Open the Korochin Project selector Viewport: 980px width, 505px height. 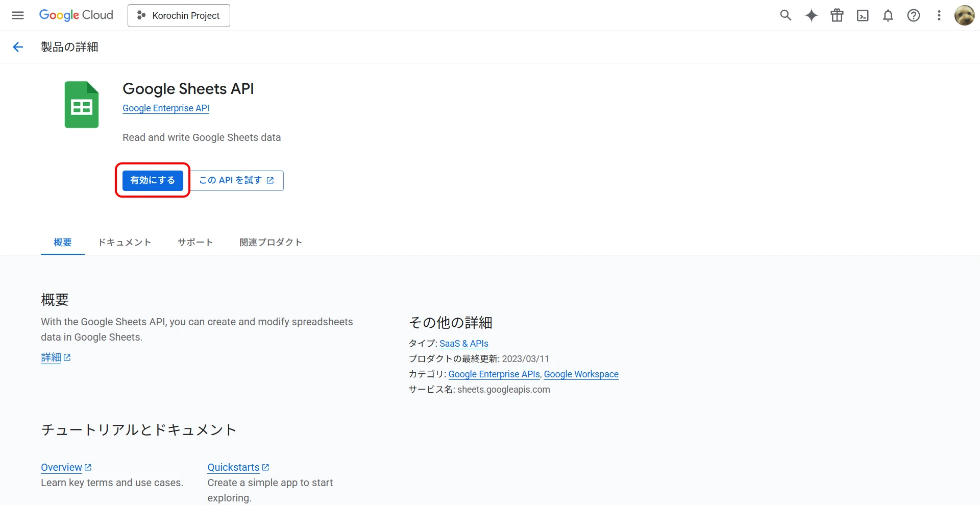[x=179, y=15]
